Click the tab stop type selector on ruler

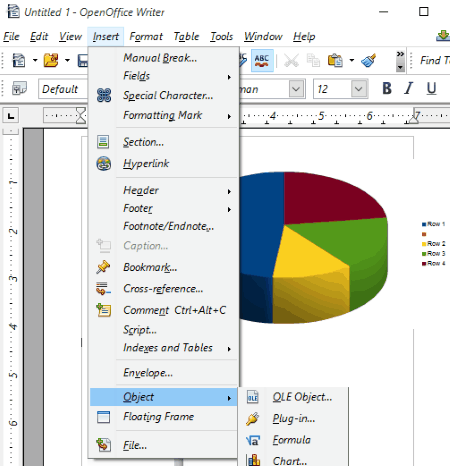[x=11, y=116]
